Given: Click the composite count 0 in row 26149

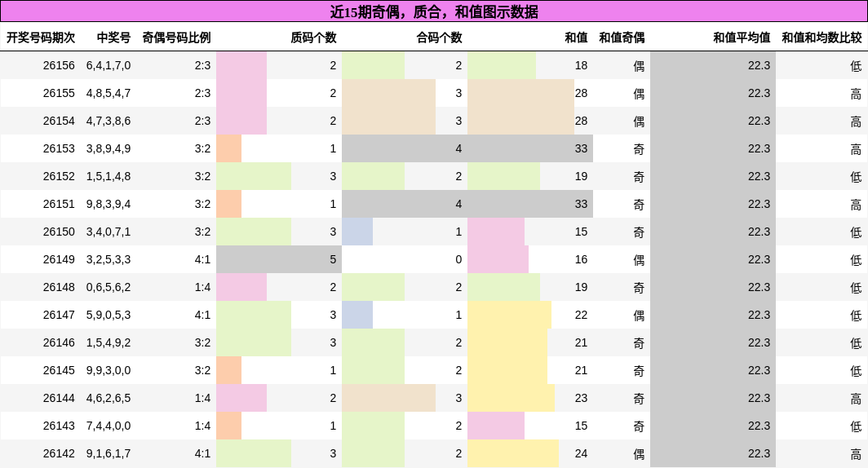Looking at the screenshot, I should (x=458, y=259).
